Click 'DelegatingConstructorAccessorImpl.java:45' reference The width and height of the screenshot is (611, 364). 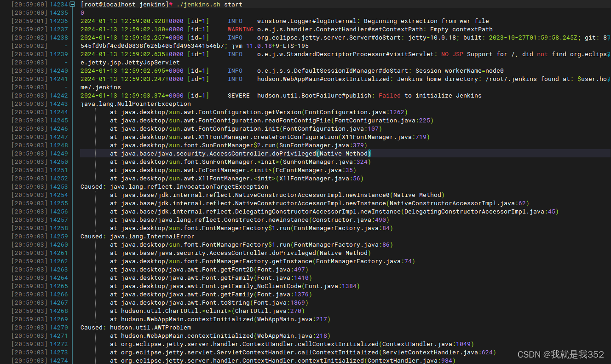pos(480,211)
